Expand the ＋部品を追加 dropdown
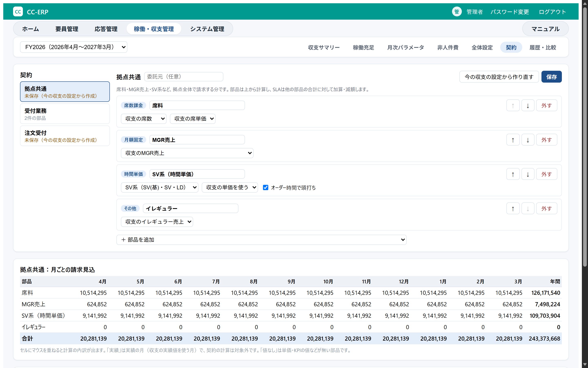The image size is (588, 368). point(262,240)
